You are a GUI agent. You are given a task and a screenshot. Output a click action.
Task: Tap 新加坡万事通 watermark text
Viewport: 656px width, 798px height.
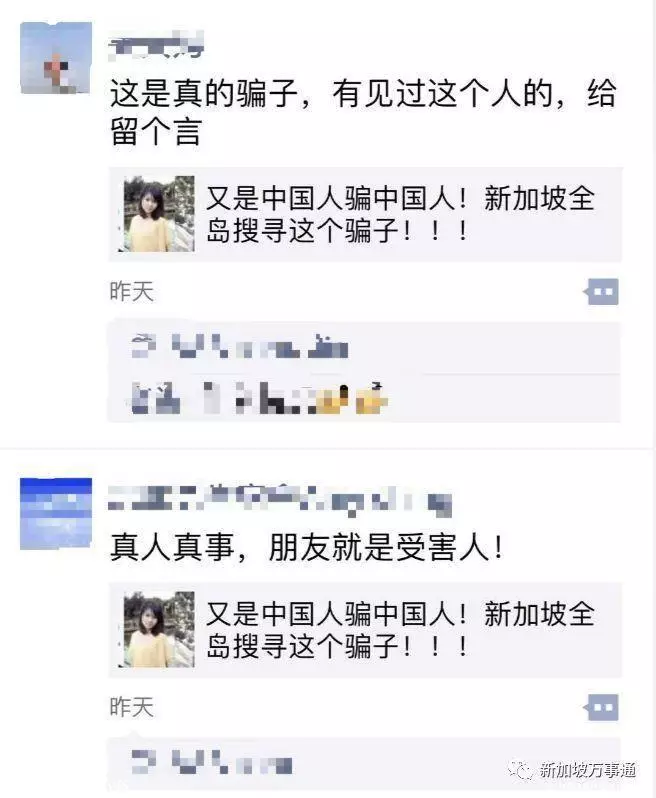[x=587, y=770]
